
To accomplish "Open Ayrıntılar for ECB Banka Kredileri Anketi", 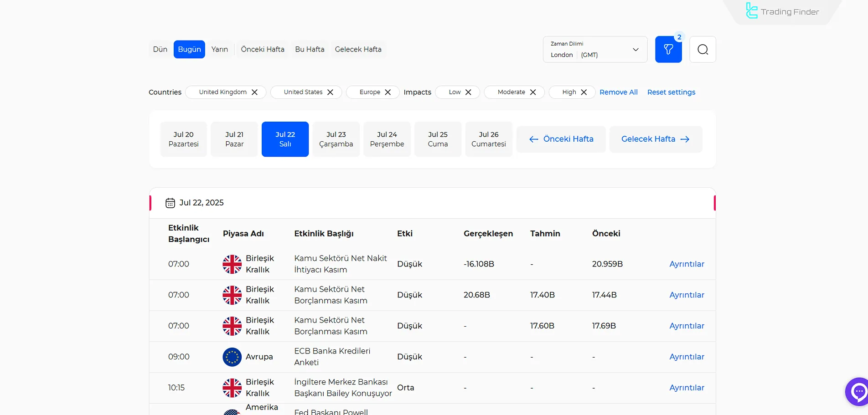I will coord(687,357).
